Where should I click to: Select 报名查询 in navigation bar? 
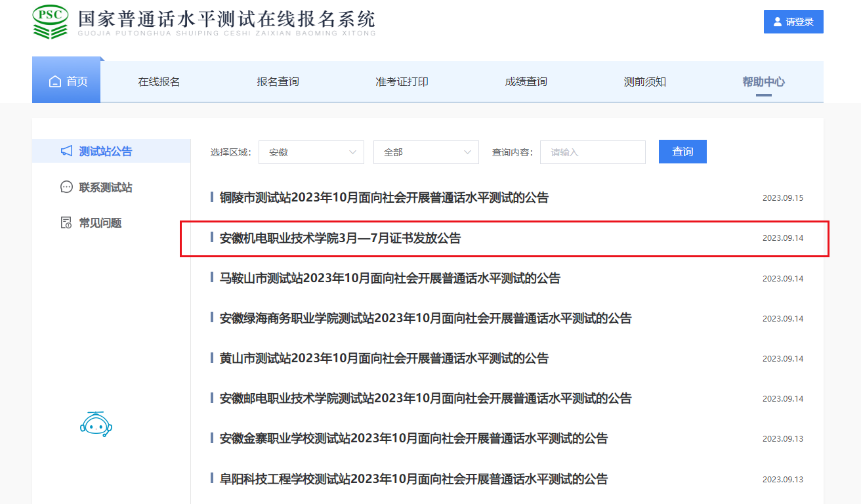coord(278,82)
